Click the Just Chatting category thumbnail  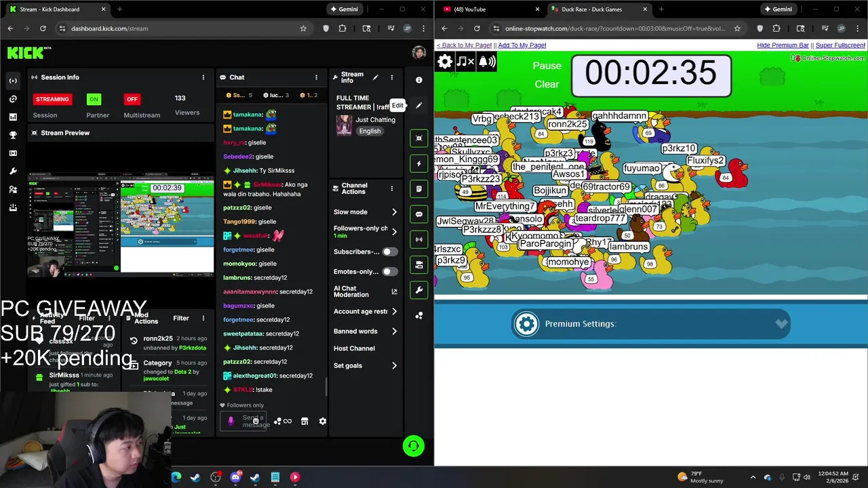344,125
